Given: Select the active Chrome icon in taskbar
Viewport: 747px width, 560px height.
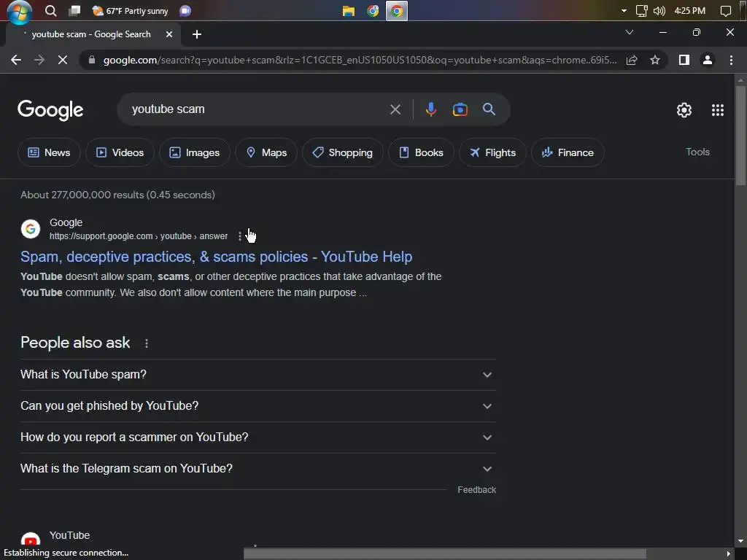Looking at the screenshot, I should coord(396,10).
